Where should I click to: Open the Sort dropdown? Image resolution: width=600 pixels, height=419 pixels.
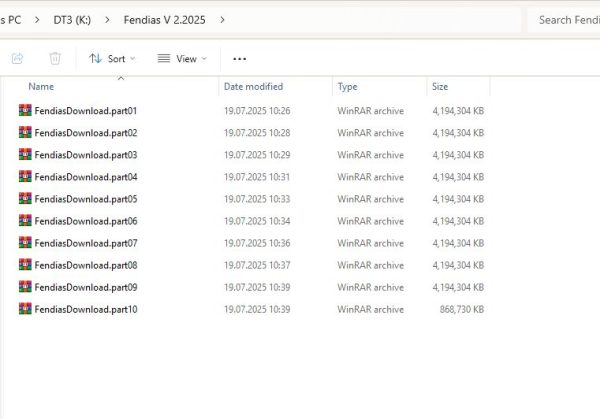(x=112, y=59)
